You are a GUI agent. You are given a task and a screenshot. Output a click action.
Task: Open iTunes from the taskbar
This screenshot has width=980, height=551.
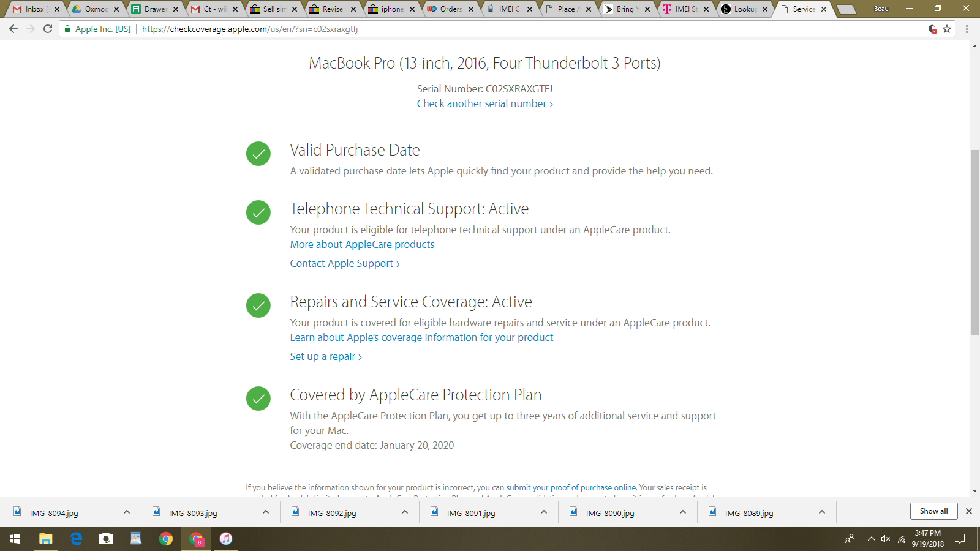(x=226, y=539)
